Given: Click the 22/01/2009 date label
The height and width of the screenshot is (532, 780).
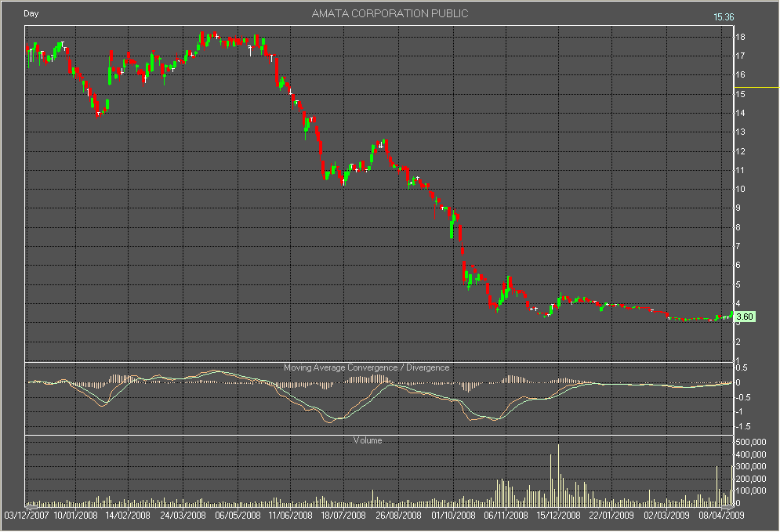Looking at the screenshot, I should click(x=611, y=515).
